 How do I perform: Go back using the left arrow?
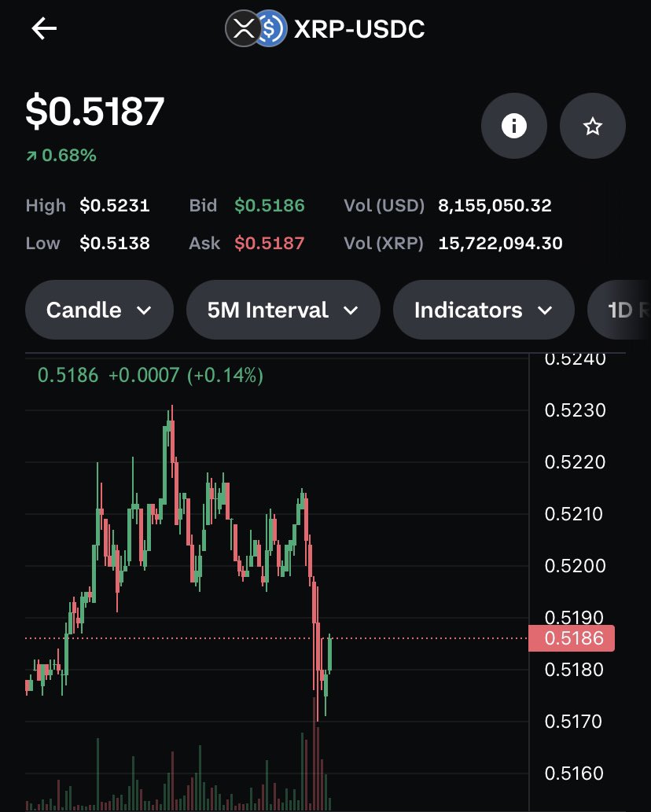pyautogui.click(x=44, y=28)
